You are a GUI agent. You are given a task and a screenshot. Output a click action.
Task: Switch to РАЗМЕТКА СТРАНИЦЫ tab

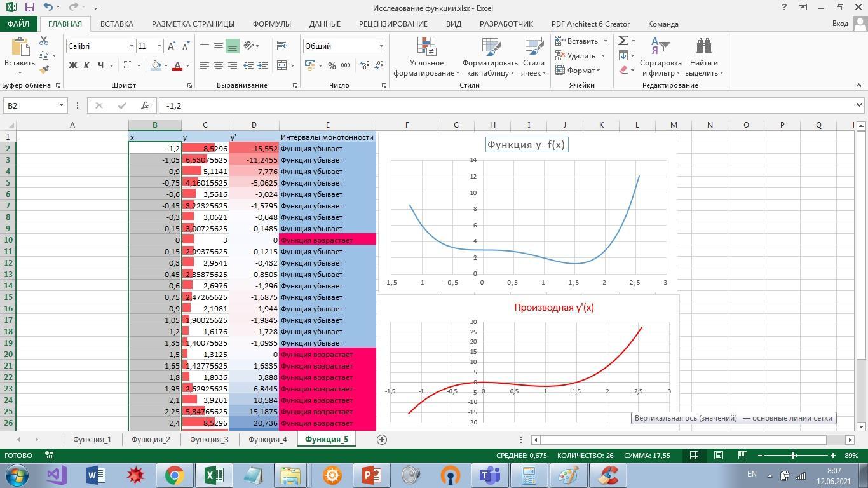pyautogui.click(x=193, y=24)
